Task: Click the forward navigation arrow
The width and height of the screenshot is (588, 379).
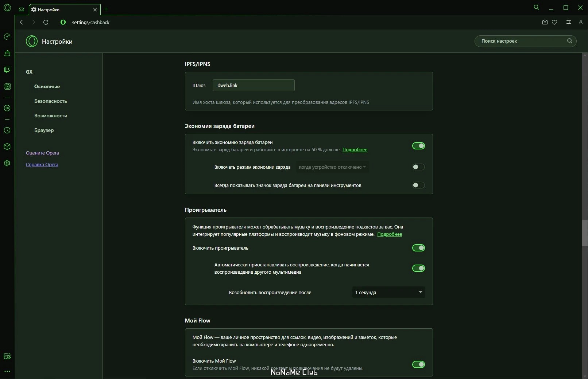Action: point(34,22)
